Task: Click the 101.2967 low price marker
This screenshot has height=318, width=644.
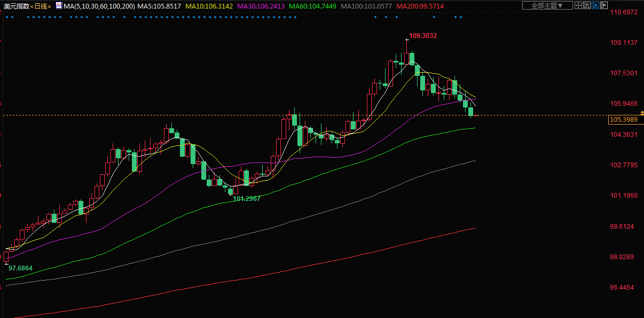Action: (247, 198)
